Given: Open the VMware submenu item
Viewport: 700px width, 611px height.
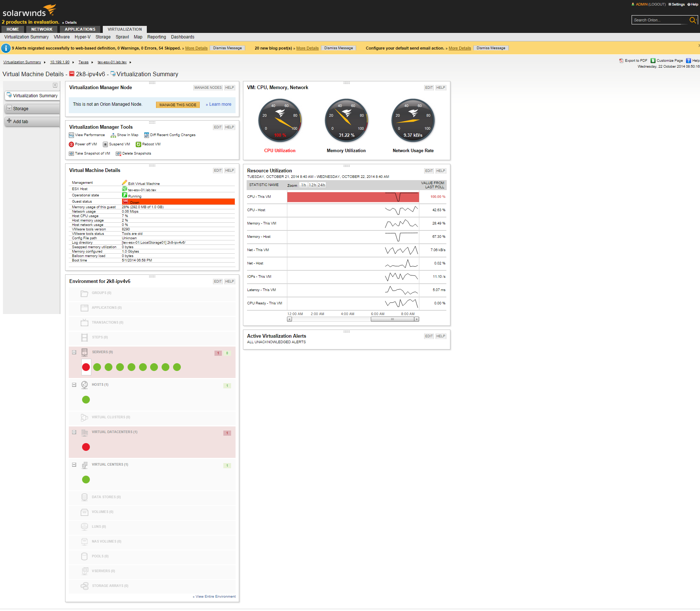Looking at the screenshot, I should click(x=62, y=37).
